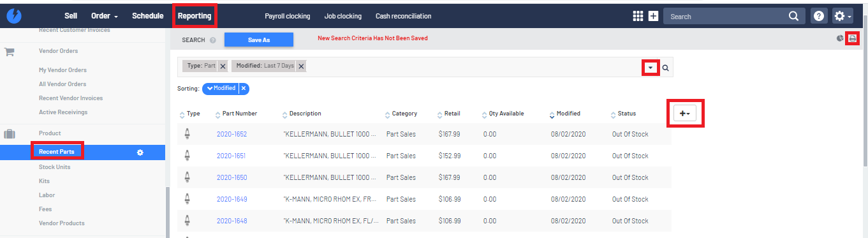Click the $152.99 retail price cell
The image size is (868, 238).
coord(450,156)
